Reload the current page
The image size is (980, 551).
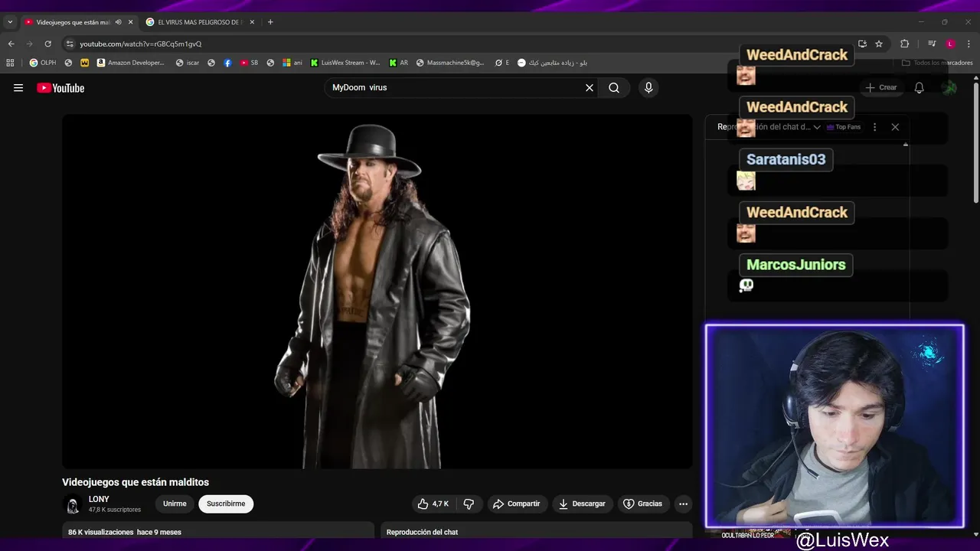(47, 44)
